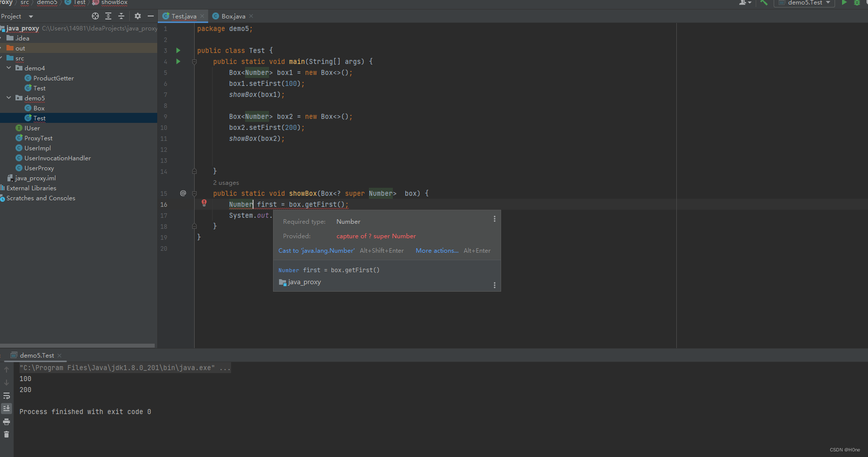Click the Collapse All icon in Project panel
Screen dimensions: 868x457
(121, 16)
